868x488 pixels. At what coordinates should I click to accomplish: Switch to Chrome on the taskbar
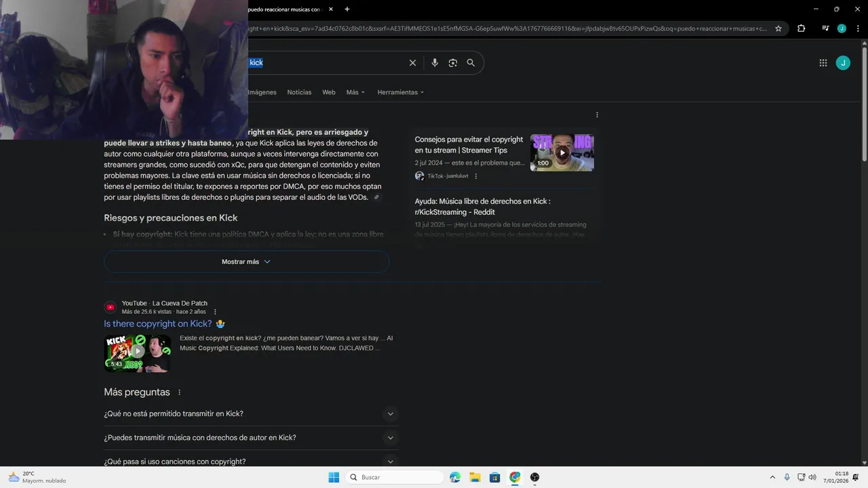coord(515,477)
